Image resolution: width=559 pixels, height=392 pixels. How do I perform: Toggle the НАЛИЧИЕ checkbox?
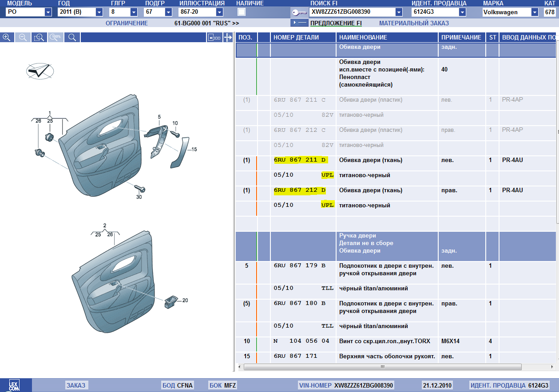tap(242, 12)
